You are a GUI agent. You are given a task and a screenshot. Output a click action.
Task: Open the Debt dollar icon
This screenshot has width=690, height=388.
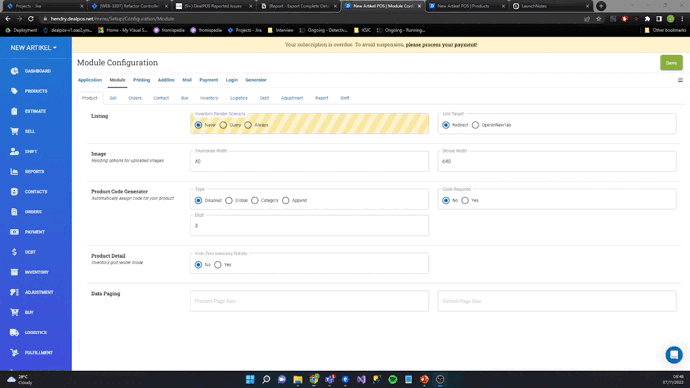pos(15,252)
